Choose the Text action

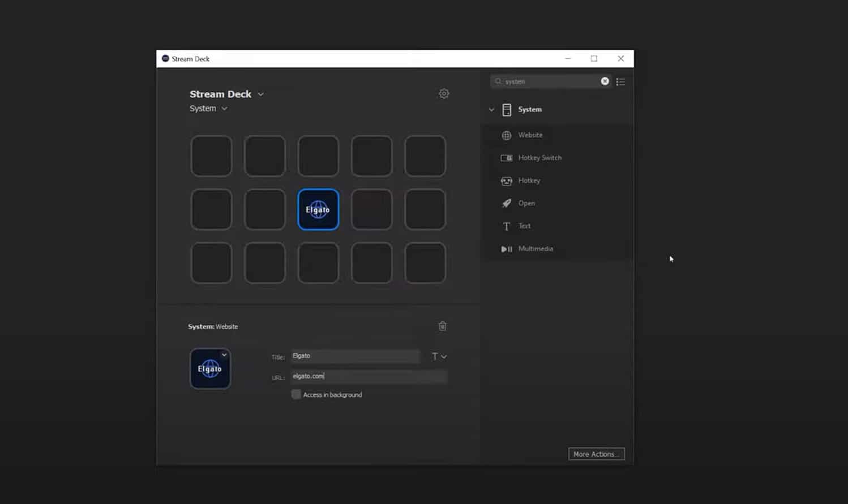coord(506,226)
